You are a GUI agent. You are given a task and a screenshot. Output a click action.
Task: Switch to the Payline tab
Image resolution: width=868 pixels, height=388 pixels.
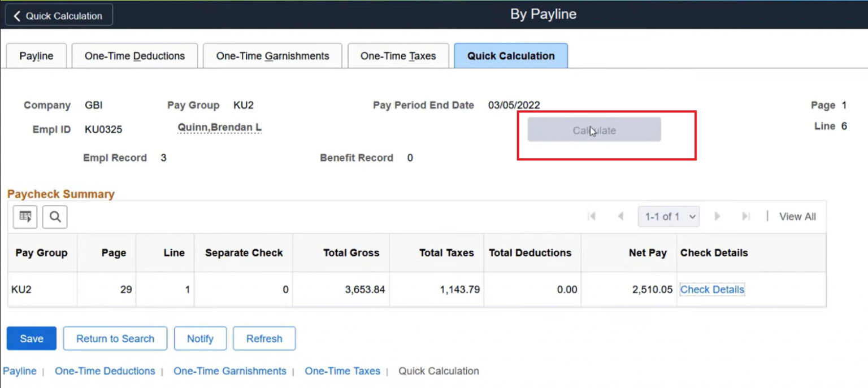point(36,55)
